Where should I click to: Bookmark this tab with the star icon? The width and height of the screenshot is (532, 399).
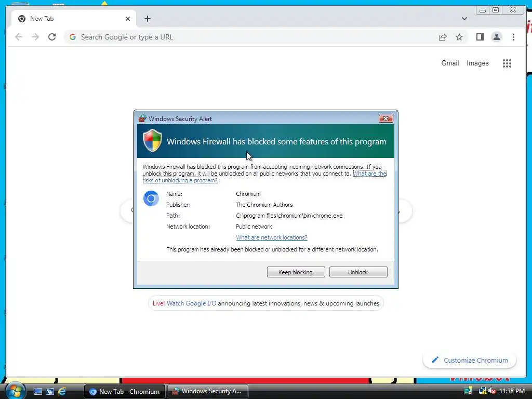point(459,37)
